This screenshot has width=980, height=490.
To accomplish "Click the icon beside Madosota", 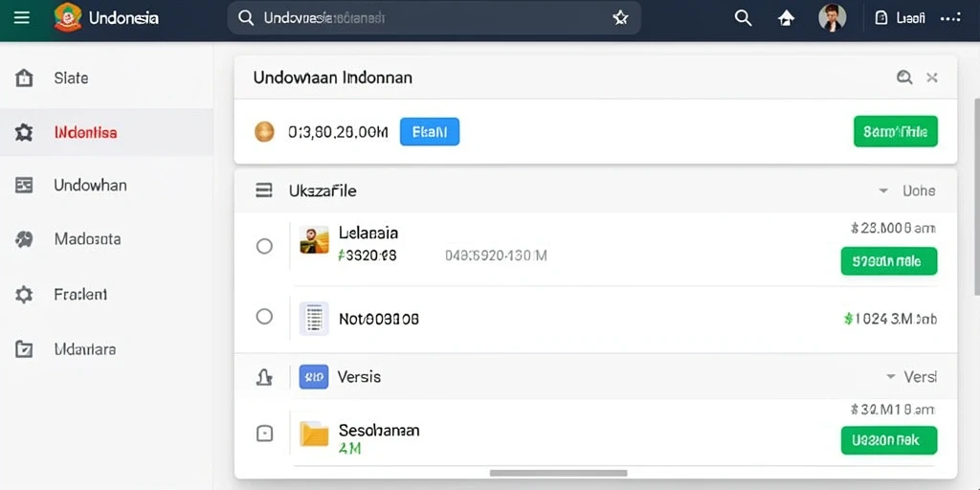I will pyautogui.click(x=24, y=239).
